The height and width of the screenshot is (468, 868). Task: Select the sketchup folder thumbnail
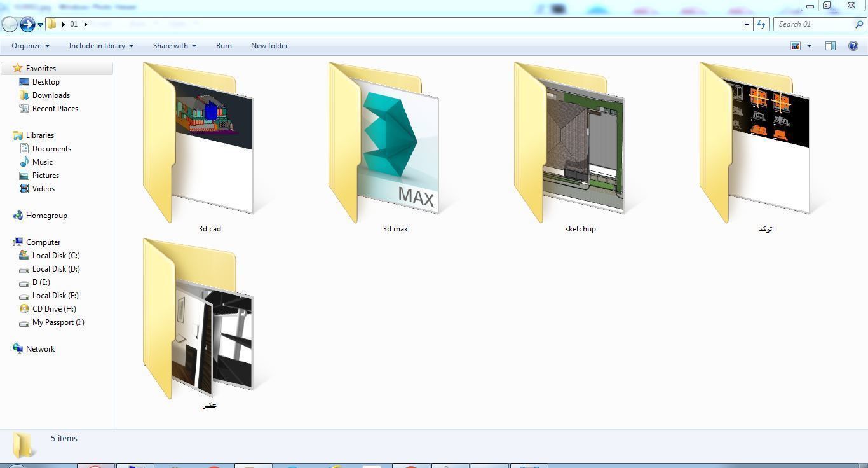coord(569,142)
